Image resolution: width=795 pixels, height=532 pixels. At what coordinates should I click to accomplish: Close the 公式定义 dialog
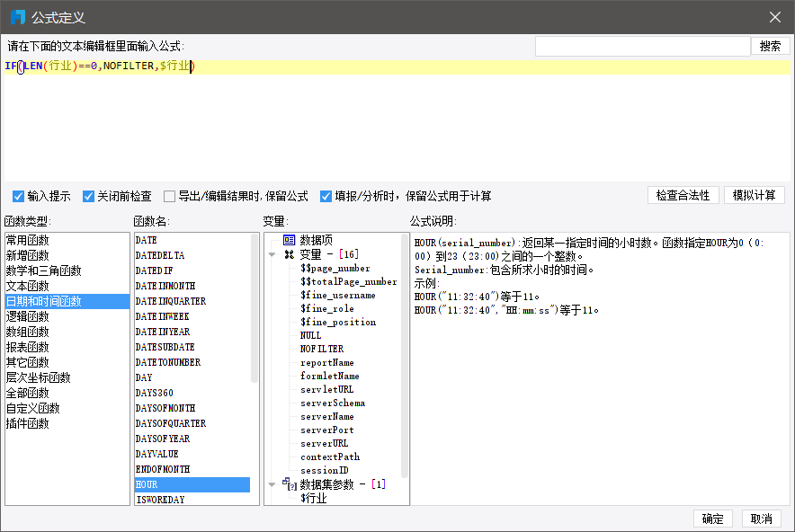[775, 17]
